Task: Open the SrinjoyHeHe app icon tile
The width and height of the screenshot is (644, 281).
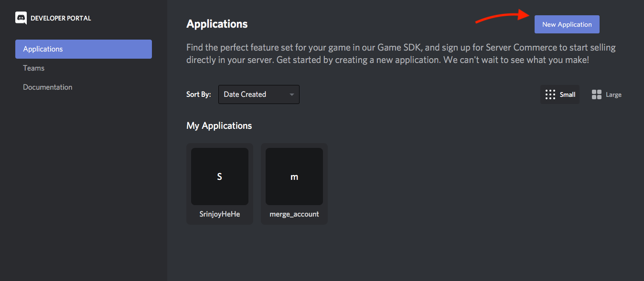Action: [220, 177]
